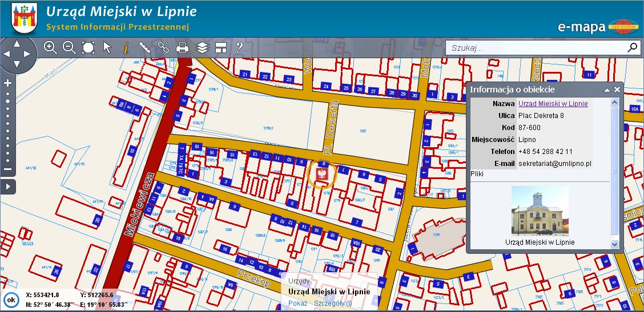Screen dimensions: 644x312
Task: Click the X: 553421.8 coordinate readout
Action: 43,295
